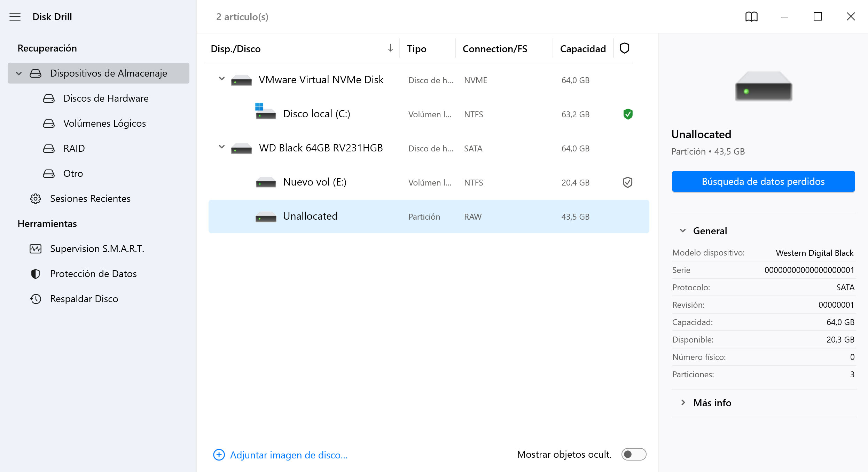The height and width of the screenshot is (472, 868).
Task: Sort by Tipo column header
Action: tap(416, 49)
